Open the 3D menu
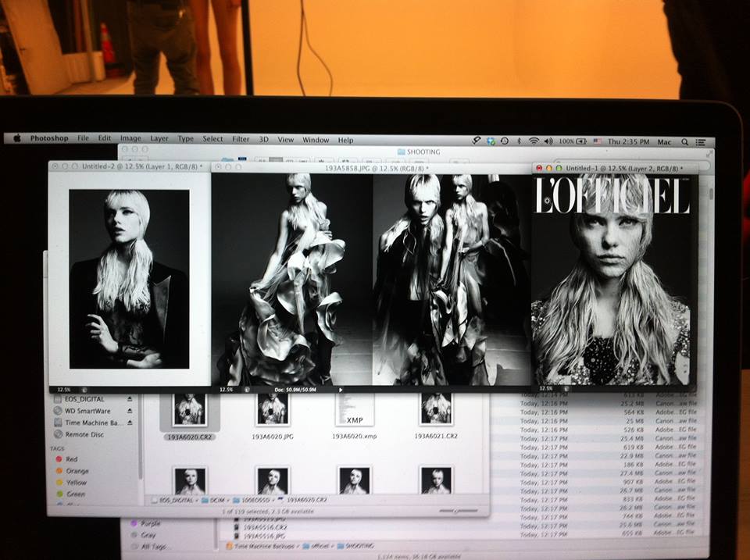This screenshot has height=560, width=750. pyautogui.click(x=263, y=140)
